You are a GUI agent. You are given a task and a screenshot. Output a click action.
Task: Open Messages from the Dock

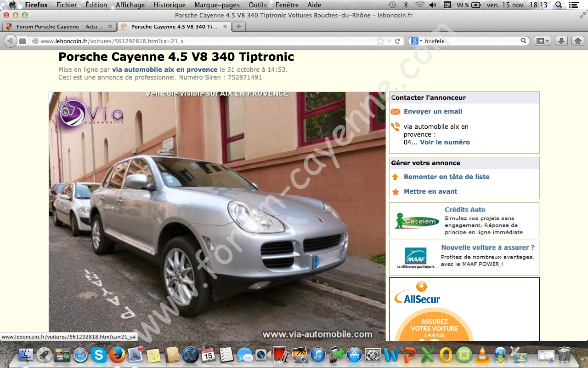tap(244, 355)
